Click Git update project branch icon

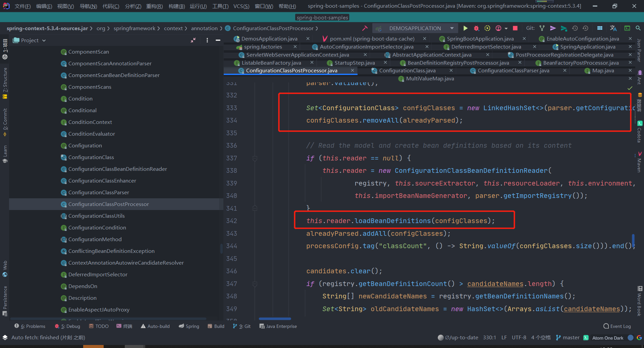coord(542,28)
